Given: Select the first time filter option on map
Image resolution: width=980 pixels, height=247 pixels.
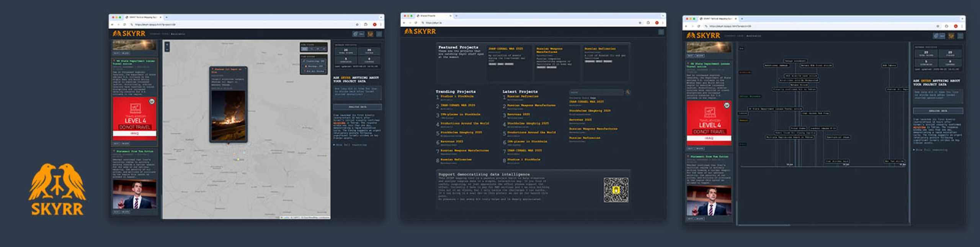Looking at the screenshot, I should pyautogui.click(x=305, y=49).
